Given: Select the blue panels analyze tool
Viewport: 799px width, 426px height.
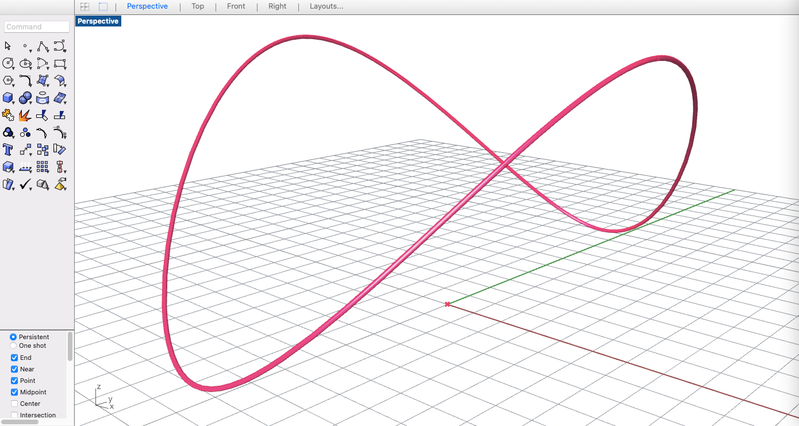Looking at the screenshot, I should point(8,184).
